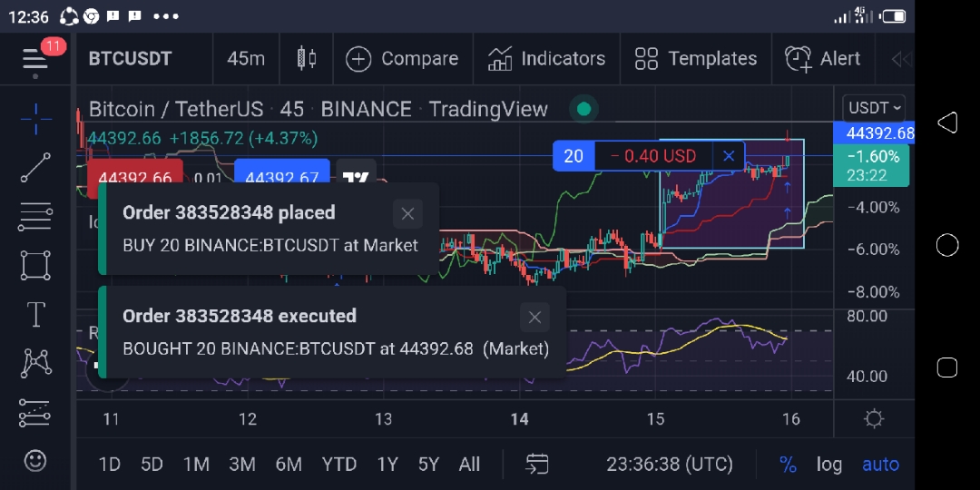
Task: Open chart settings gear icon
Action: 874,418
